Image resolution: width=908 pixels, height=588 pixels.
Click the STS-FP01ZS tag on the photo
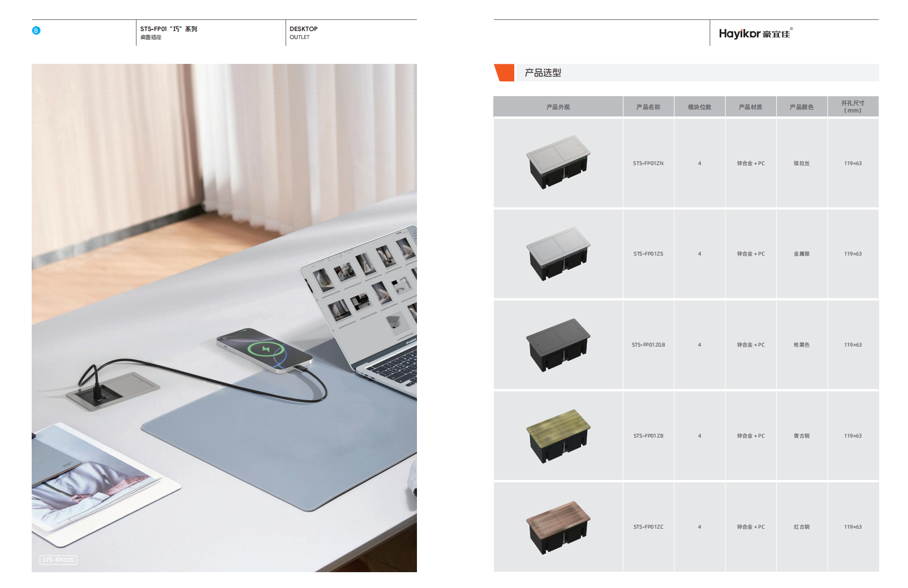[x=58, y=560]
